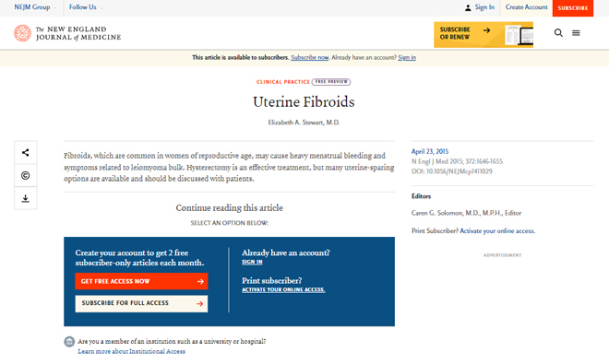This screenshot has width=609, height=364.
Task: Open Learn more about Institutional Access
Action: click(x=131, y=352)
